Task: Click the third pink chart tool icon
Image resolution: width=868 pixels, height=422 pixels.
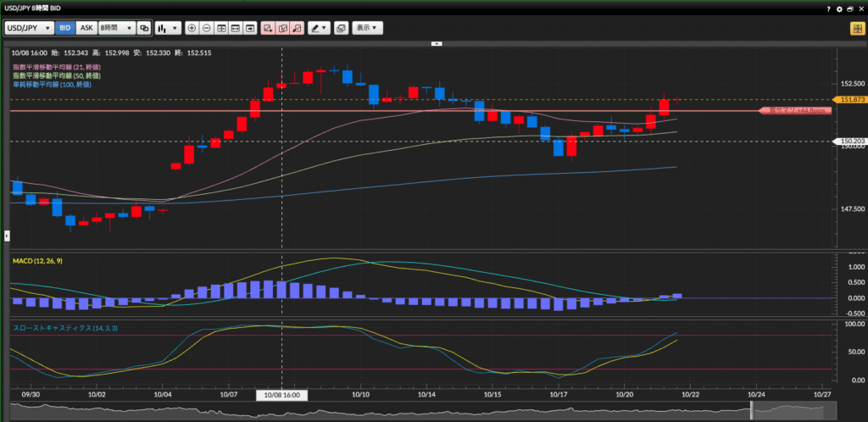Action: pyautogui.click(x=297, y=28)
